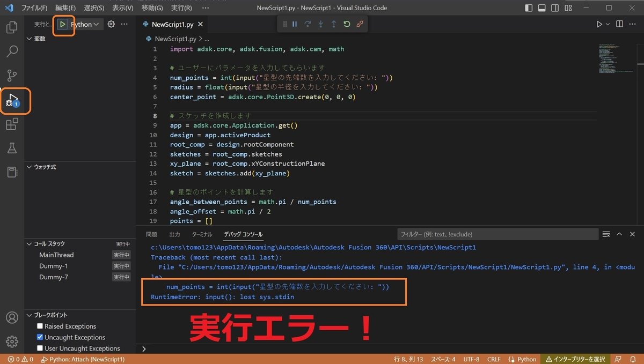Switch to the 問題 panel tab
644x364 pixels.
tap(152, 234)
